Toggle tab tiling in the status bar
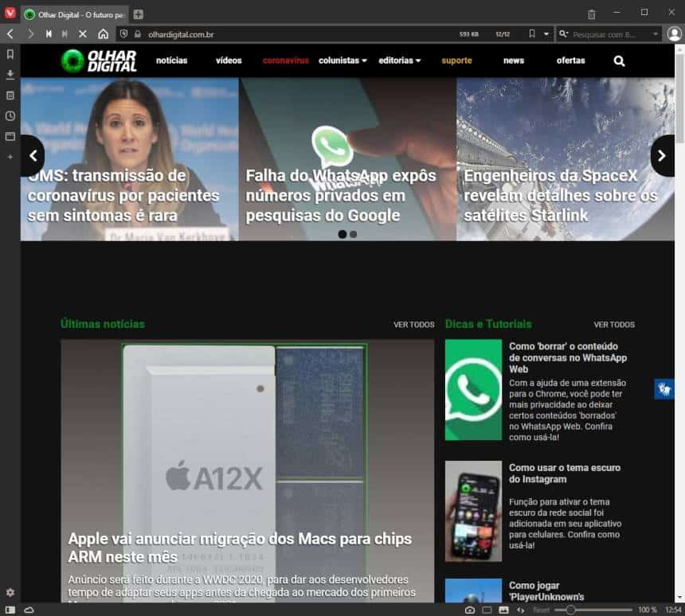The image size is (685, 616). (487, 610)
